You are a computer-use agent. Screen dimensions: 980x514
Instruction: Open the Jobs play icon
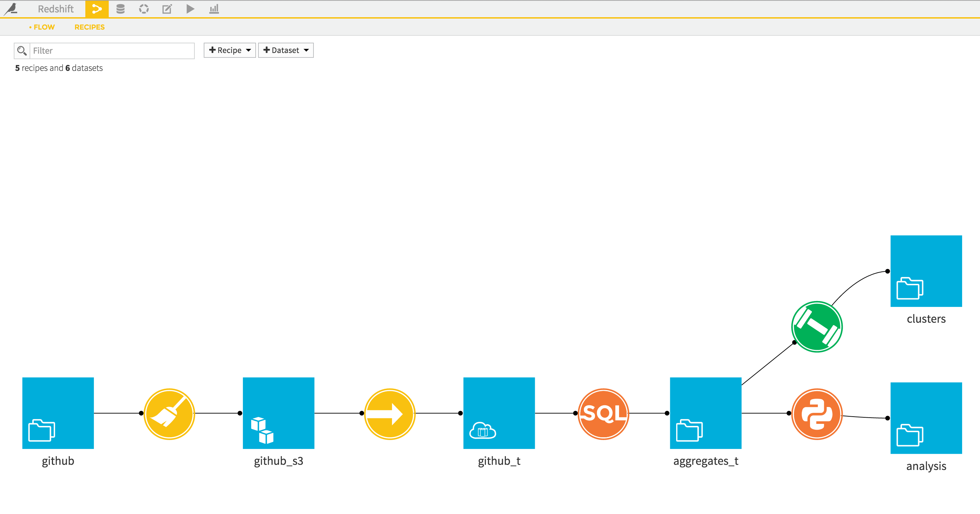pyautogui.click(x=190, y=9)
